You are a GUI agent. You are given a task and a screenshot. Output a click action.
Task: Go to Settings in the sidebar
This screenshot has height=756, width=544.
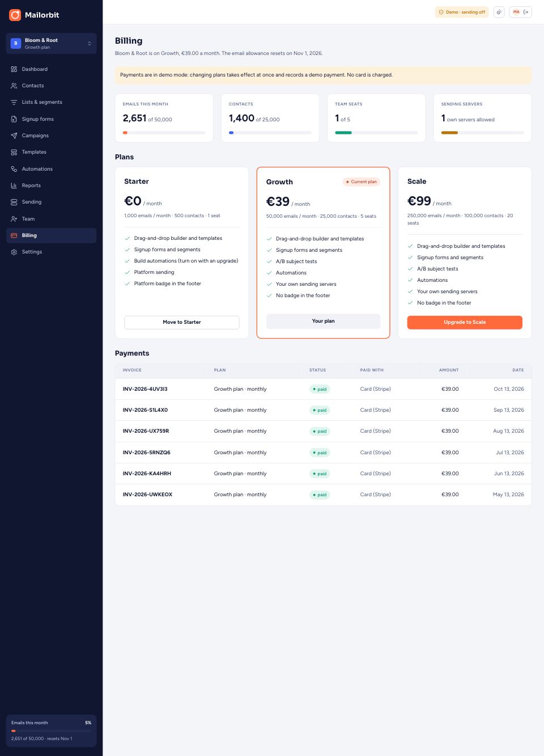click(x=52, y=252)
